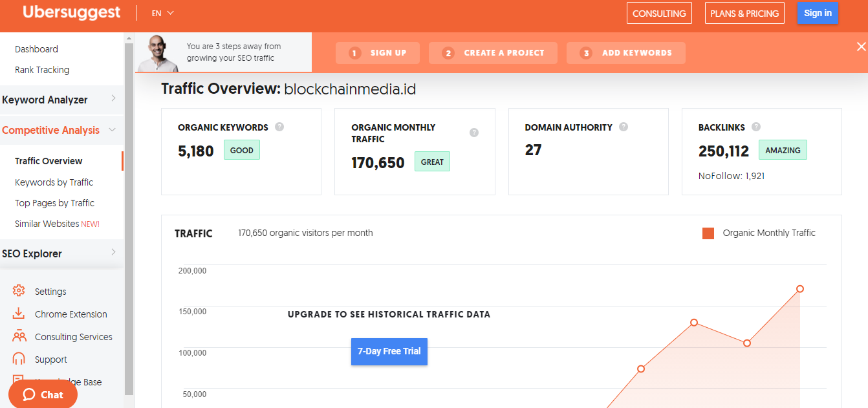Open Rank Tracking in sidebar
Screen dimensions: 868x408
42,70
